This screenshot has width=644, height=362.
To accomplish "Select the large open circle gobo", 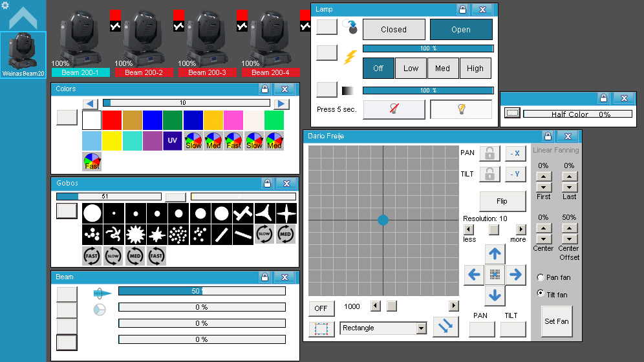I will (x=92, y=214).
